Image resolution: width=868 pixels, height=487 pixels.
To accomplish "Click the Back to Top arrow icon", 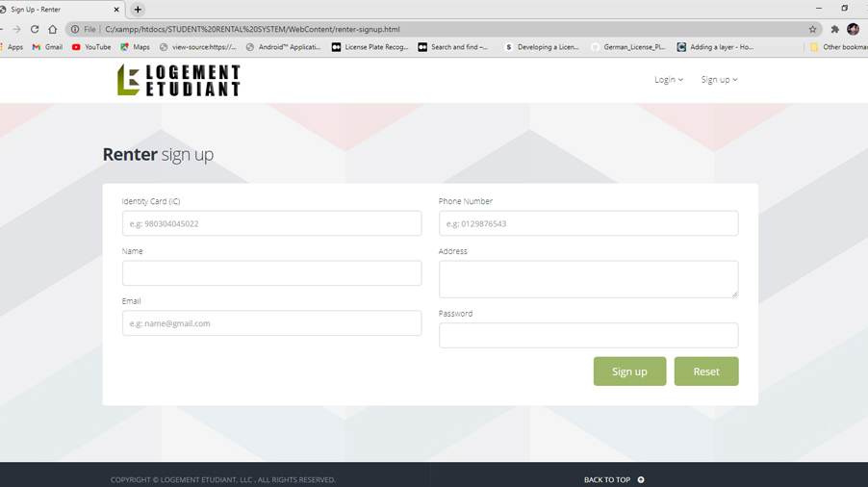I will click(x=641, y=479).
